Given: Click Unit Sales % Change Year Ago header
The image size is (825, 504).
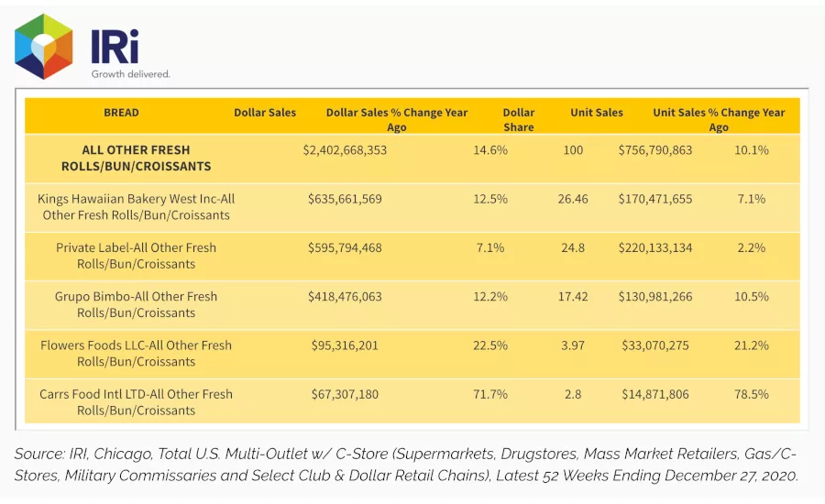Looking at the screenshot, I should (x=719, y=119).
